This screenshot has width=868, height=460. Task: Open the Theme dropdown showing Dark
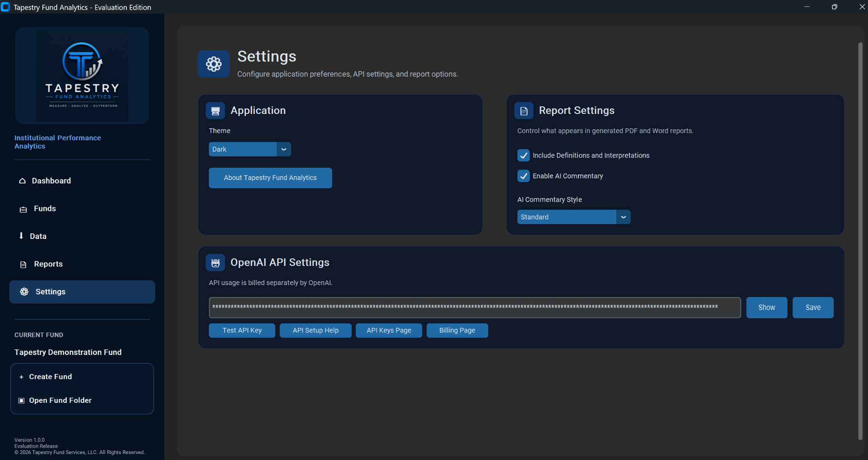click(x=250, y=149)
